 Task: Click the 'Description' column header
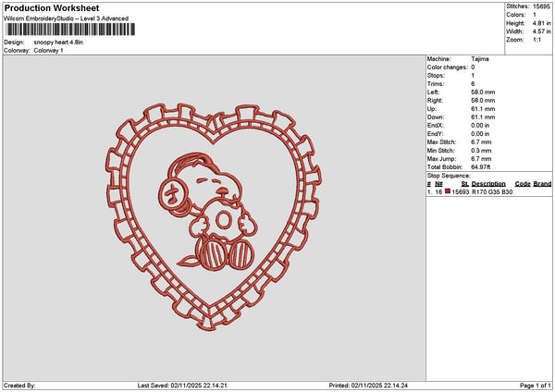(488, 184)
